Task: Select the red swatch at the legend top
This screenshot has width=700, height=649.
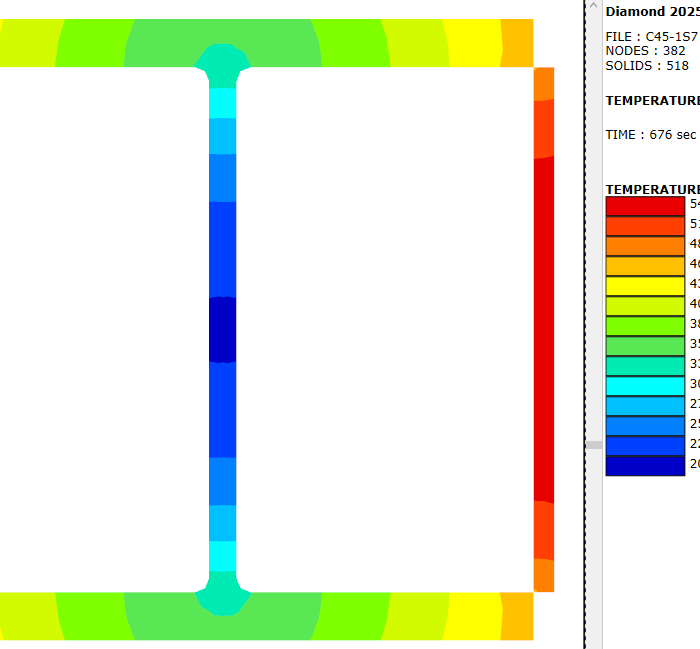Action: [645, 206]
